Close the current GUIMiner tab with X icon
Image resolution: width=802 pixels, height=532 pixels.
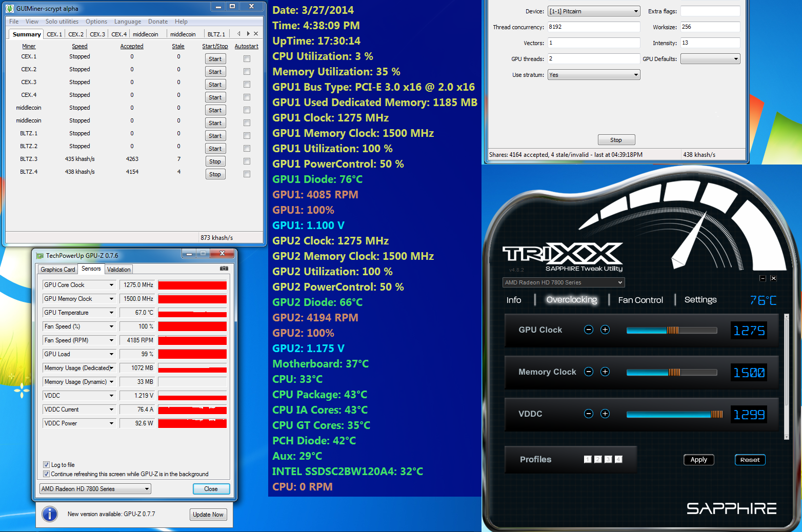pyautogui.click(x=256, y=34)
